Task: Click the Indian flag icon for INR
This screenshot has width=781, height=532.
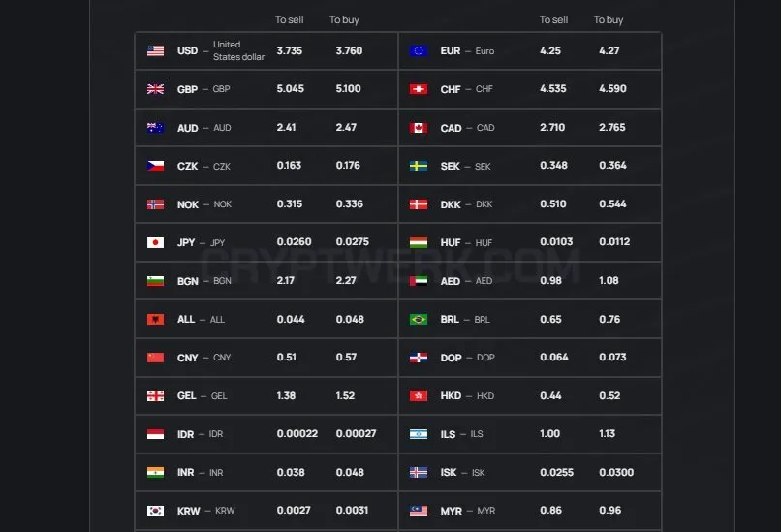Action: click(155, 472)
